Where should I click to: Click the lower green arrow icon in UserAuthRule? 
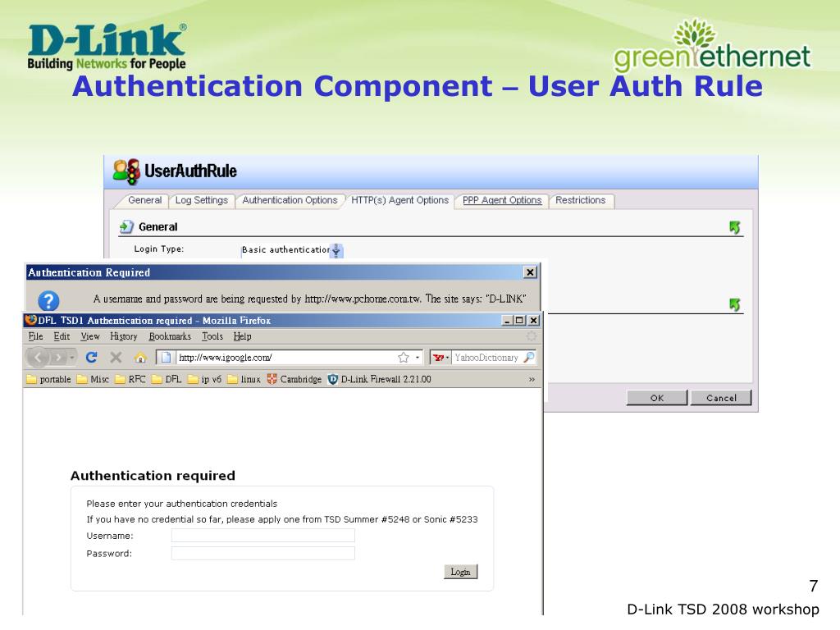coord(734,305)
